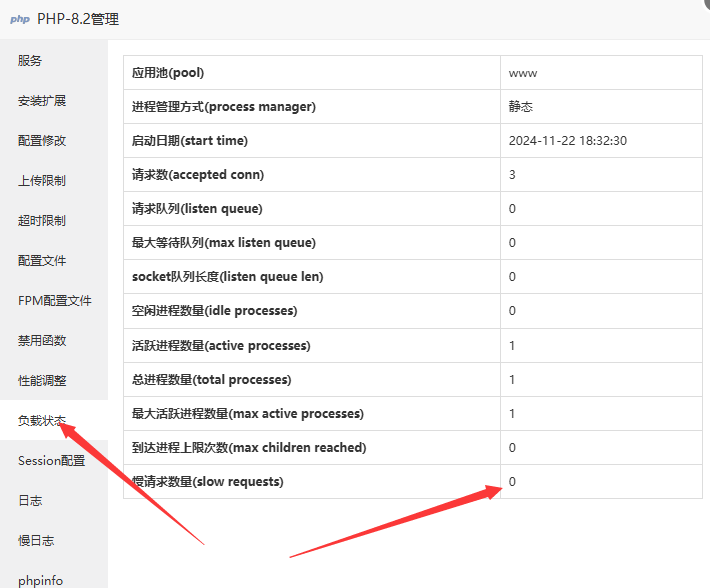Click 请求数(accepted conn) label
Viewport: 710px width, 588px height.
[x=198, y=175]
